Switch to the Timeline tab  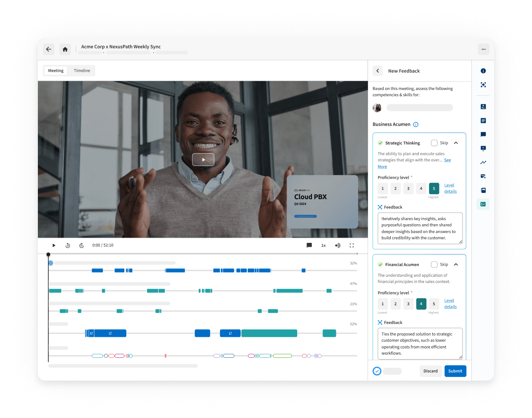click(x=82, y=70)
